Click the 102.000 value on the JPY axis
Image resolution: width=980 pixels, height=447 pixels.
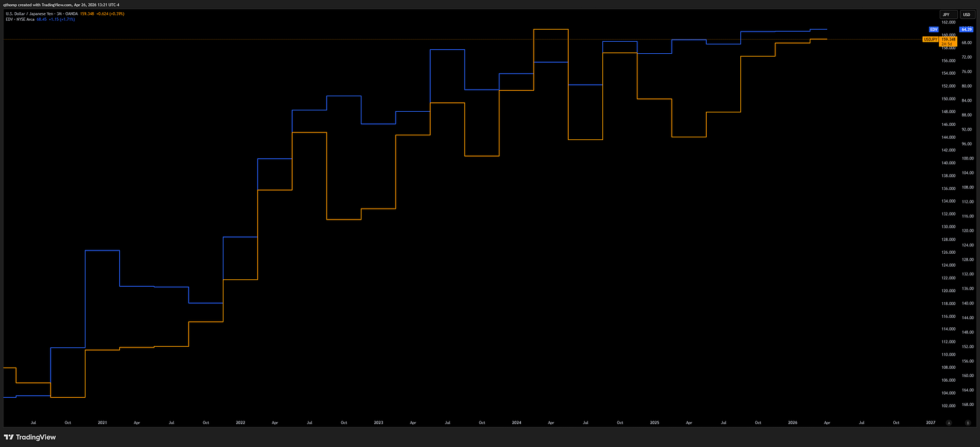tap(948, 405)
